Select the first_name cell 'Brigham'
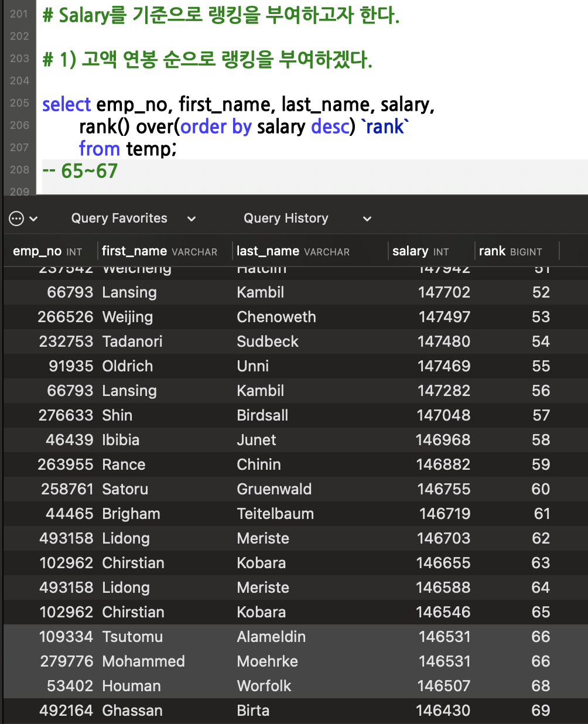 tap(131, 514)
